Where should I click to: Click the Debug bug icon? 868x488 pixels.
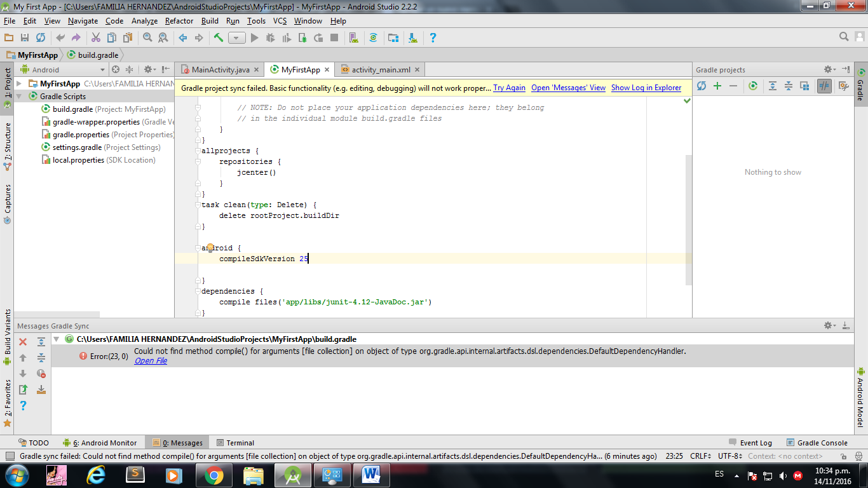point(271,38)
